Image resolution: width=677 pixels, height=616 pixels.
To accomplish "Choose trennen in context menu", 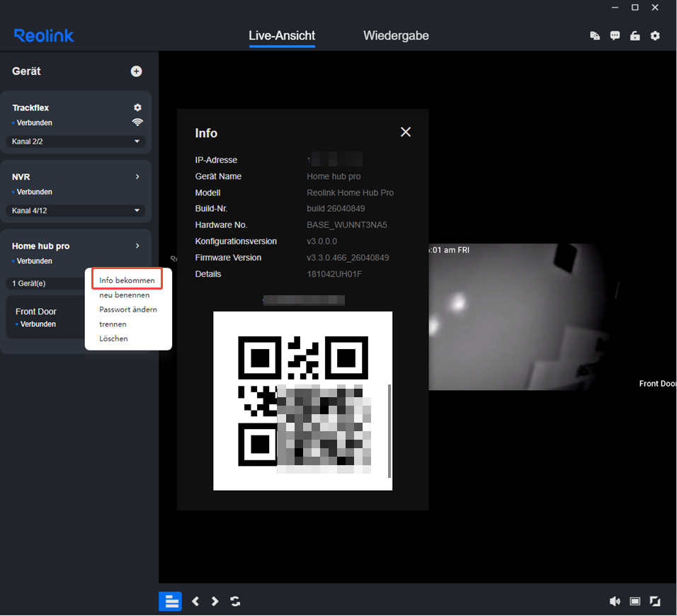I will click(x=113, y=324).
